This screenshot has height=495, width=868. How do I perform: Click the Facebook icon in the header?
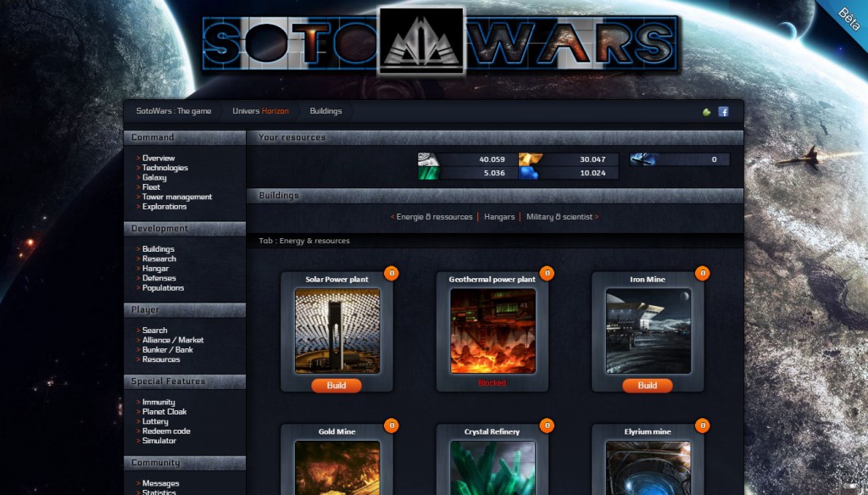(x=723, y=112)
